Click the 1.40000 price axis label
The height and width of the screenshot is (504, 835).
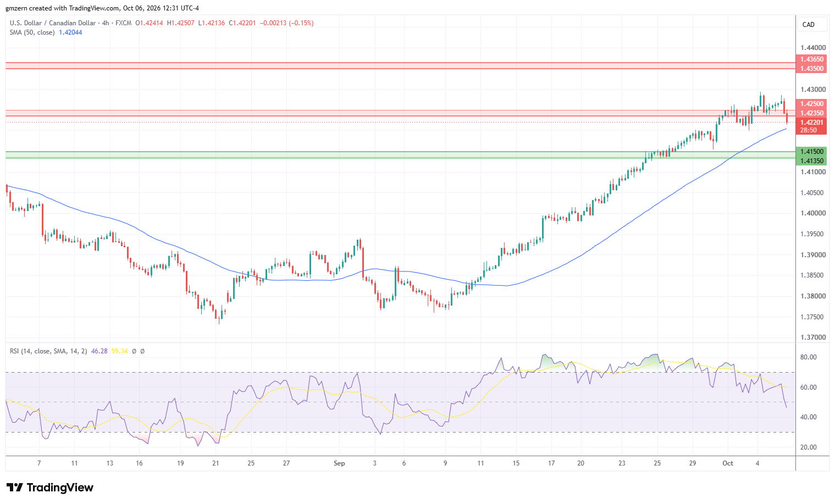point(812,213)
